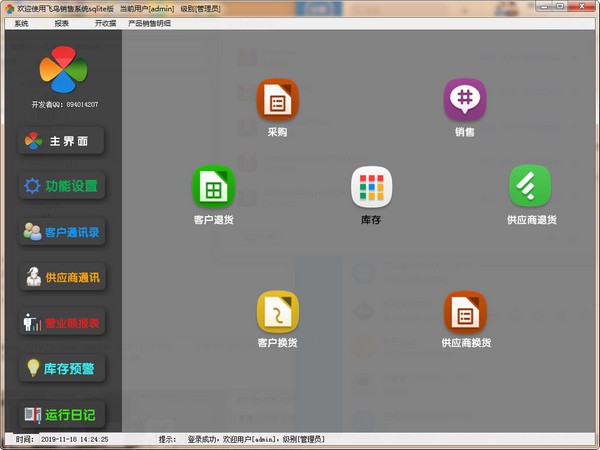The image size is (600, 450).
Task: Click the 采购 label under the icon
Action: [x=277, y=132]
